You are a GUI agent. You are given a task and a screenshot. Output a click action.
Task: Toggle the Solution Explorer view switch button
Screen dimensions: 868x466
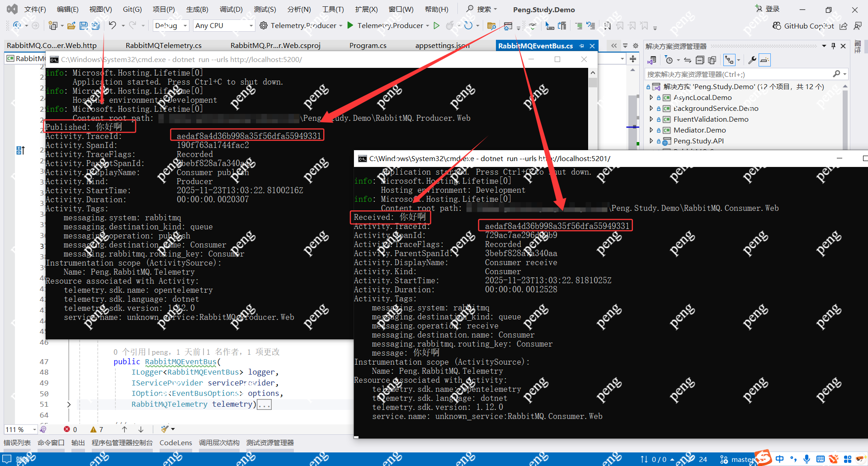pyautogui.click(x=651, y=60)
